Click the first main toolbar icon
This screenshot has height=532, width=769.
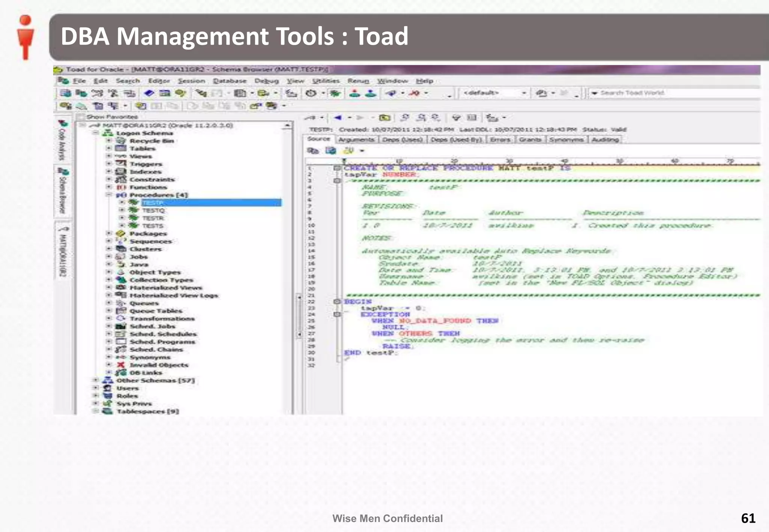[x=65, y=93]
